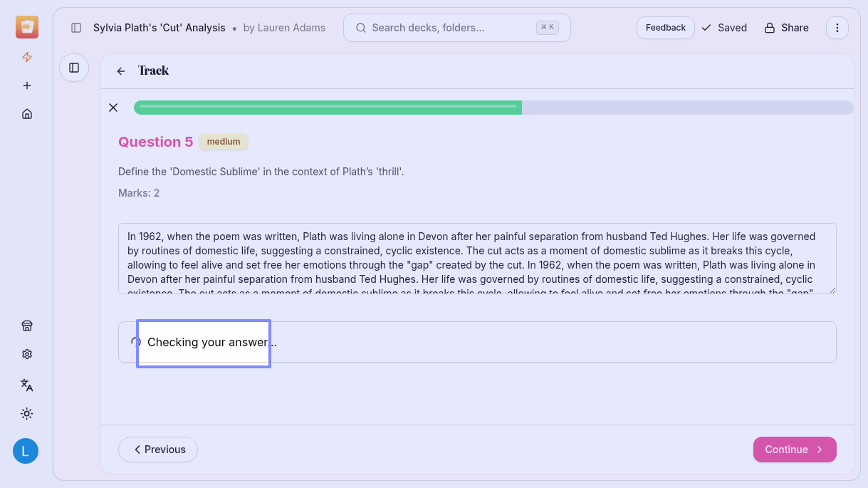This screenshot has height=488, width=868.
Task: Click the app logo in the sidebar
Action: 27,27
